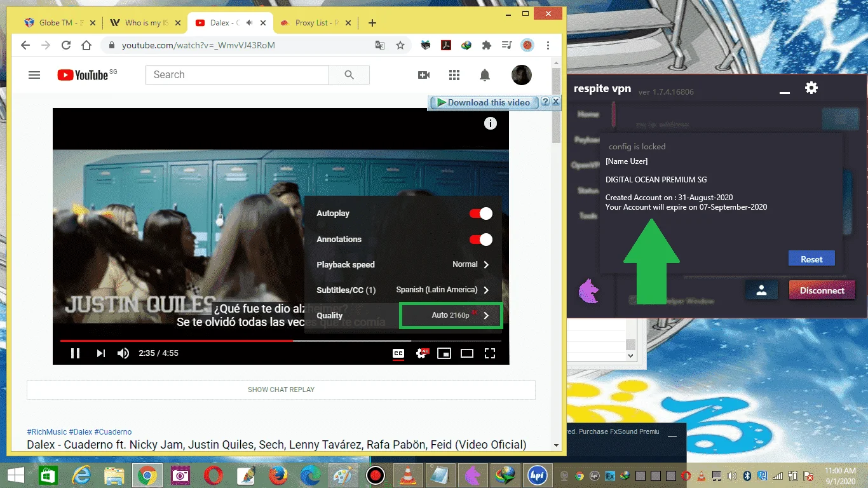The height and width of the screenshot is (488, 868).
Task: Open VLC media player from taskbar
Action: coord(407,475)
